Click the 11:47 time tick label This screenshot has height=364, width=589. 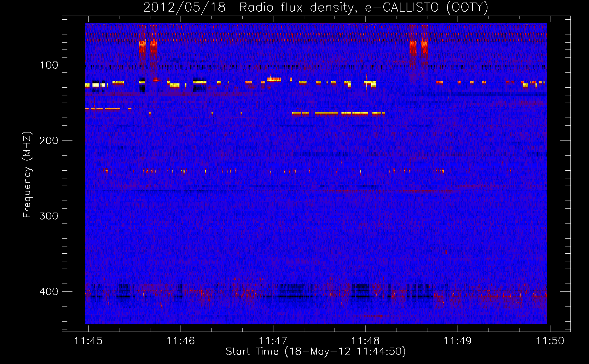(273, 341)
